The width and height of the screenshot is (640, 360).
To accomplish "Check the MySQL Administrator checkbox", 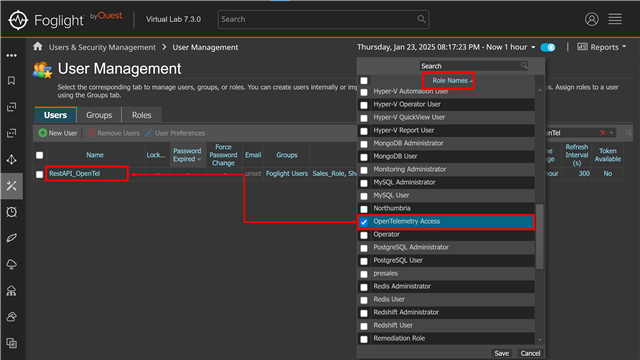I will 364,183.
